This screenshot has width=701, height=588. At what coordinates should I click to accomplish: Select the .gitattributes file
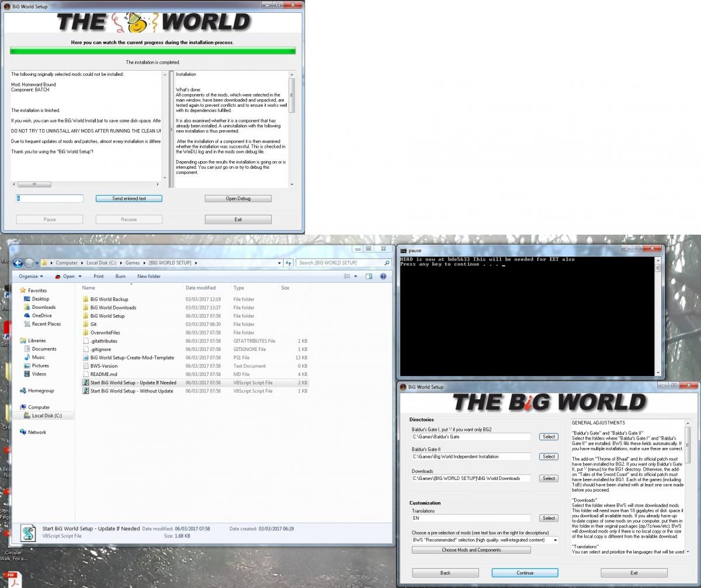[x=104, y=341]
